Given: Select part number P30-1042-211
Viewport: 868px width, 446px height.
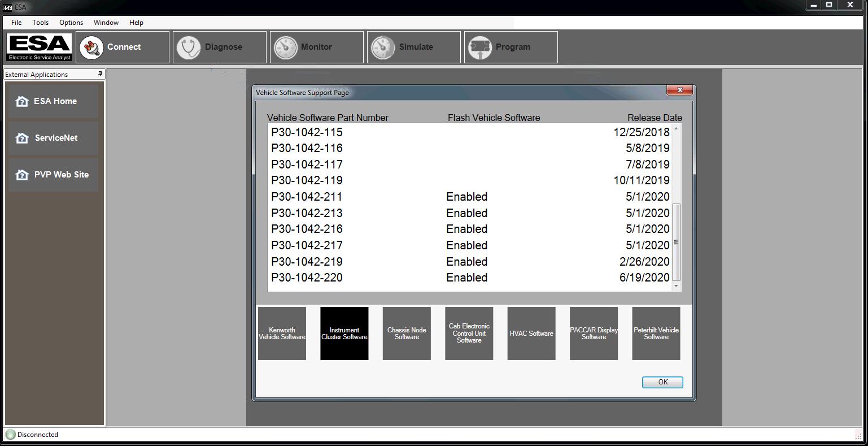Looking at the screenshot, I should [x=307, y=197].
